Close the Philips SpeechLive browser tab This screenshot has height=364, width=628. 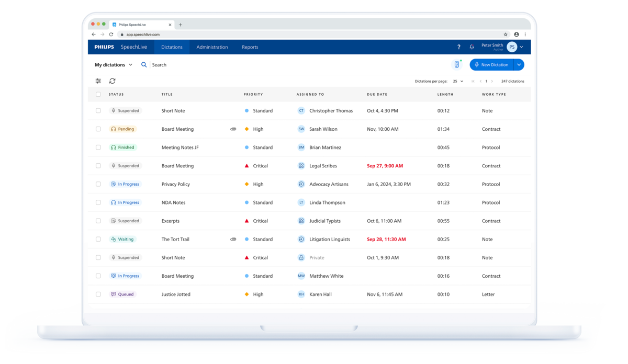(170, 25)
